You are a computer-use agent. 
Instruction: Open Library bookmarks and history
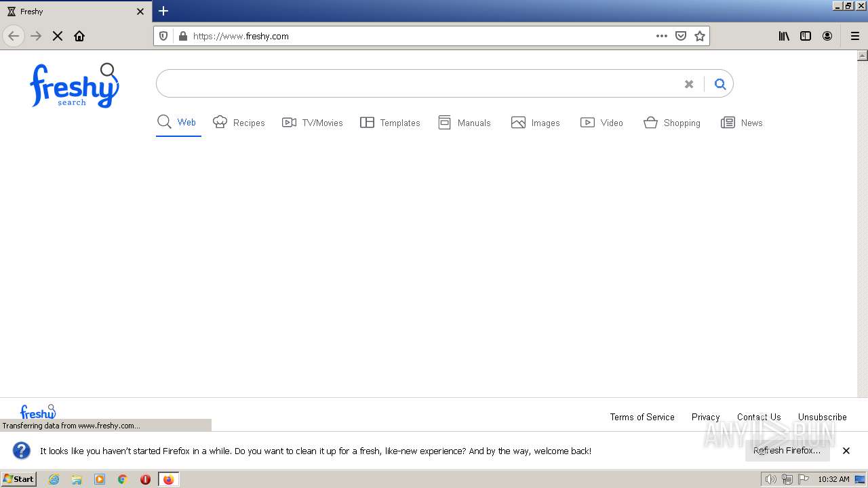[784, 36]
